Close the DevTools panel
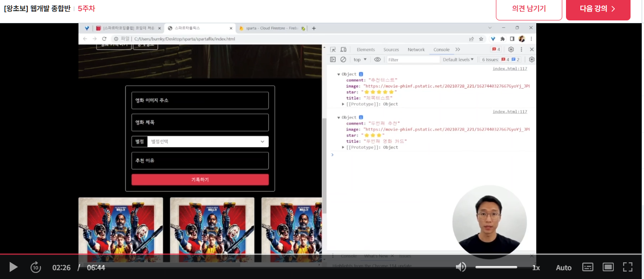 [532, 50]
